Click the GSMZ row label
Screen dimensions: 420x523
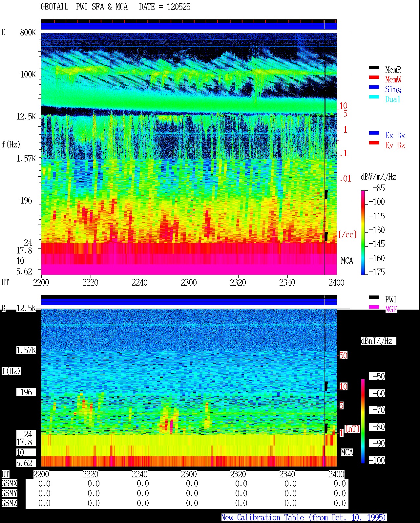[x=9, y=503]
